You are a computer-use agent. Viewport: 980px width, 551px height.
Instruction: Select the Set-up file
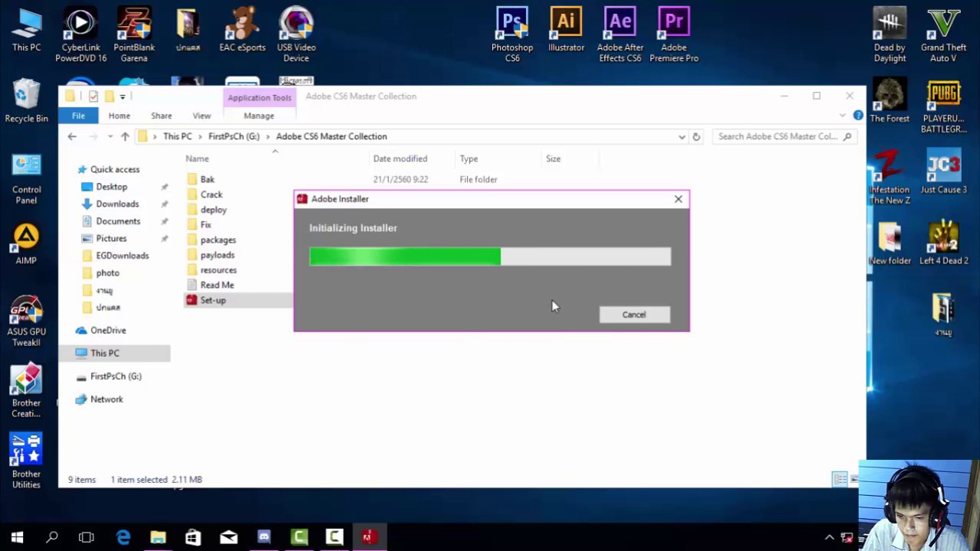pos(213,300)
